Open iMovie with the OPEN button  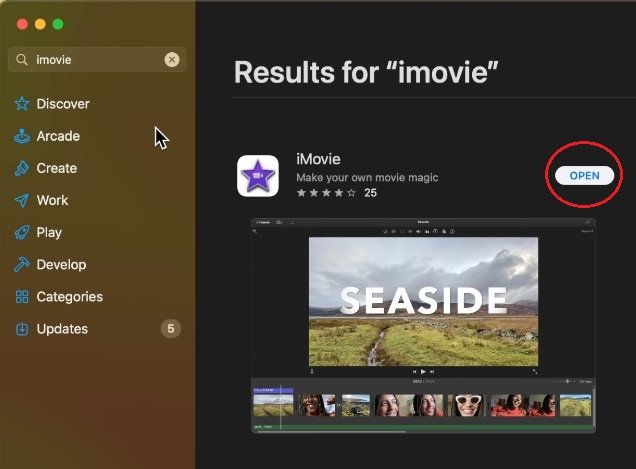pos(584,176)
